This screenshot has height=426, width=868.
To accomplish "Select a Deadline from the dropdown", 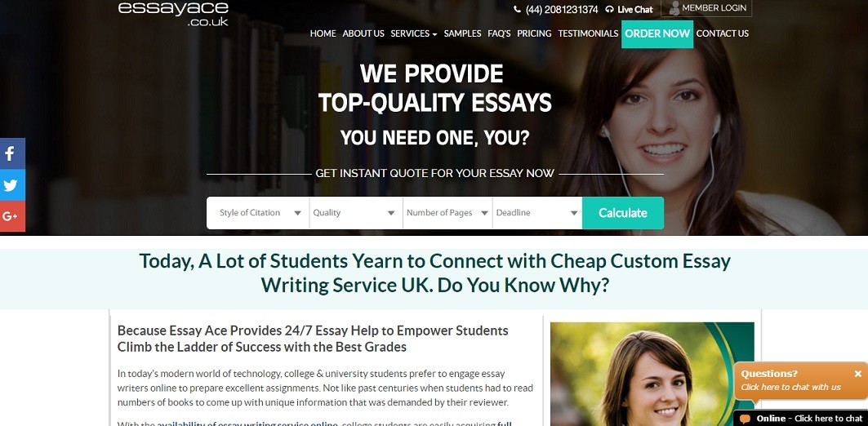I will [537, 213].
